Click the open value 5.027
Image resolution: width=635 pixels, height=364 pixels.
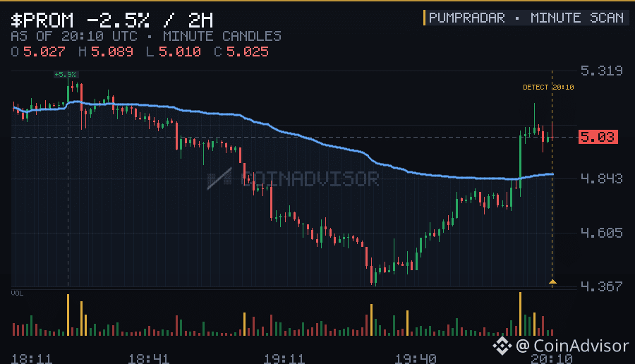44,51
